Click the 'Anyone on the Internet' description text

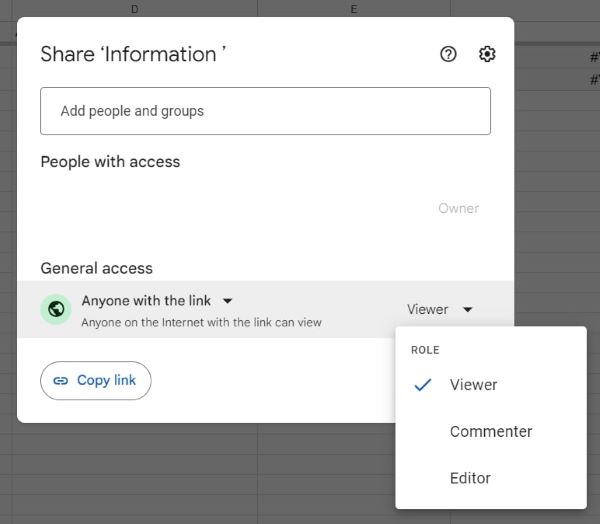(x=201, y=323)
